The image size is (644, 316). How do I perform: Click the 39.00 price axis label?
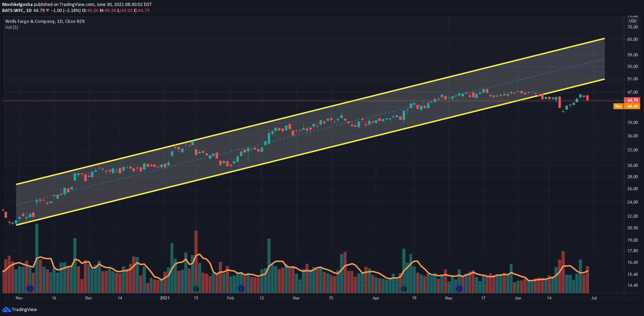633,123
